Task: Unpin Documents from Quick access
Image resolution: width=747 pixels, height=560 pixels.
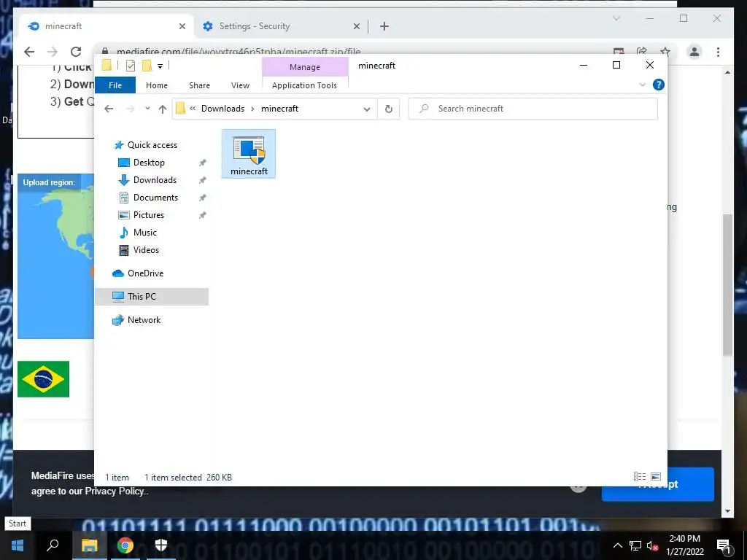Action: point(203,198)
